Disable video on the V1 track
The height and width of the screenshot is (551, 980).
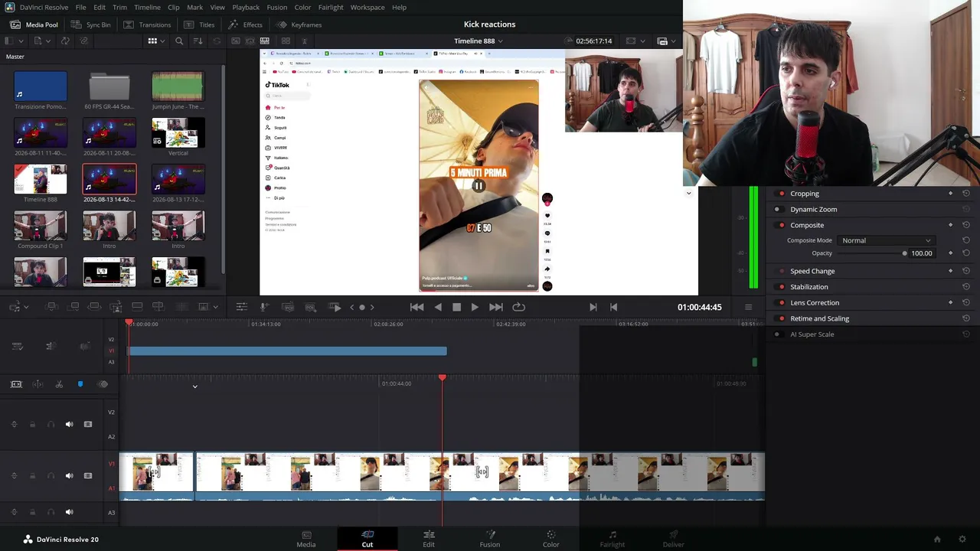(88, 476)
